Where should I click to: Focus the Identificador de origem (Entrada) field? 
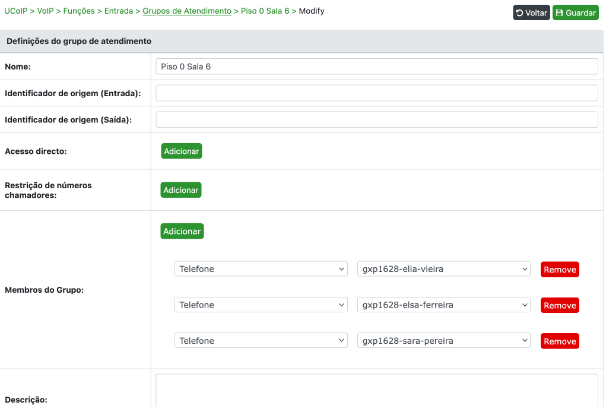click(x=376, y=93)
